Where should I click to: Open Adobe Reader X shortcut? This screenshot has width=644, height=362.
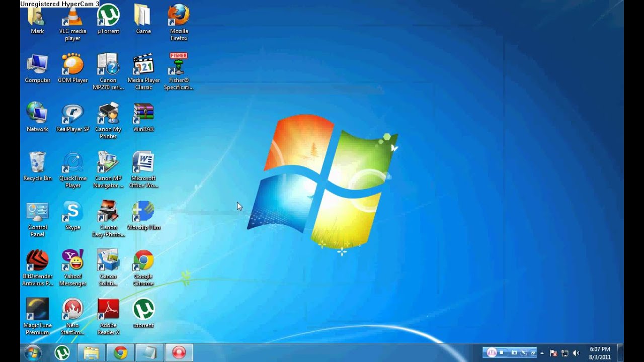[108, 317]
